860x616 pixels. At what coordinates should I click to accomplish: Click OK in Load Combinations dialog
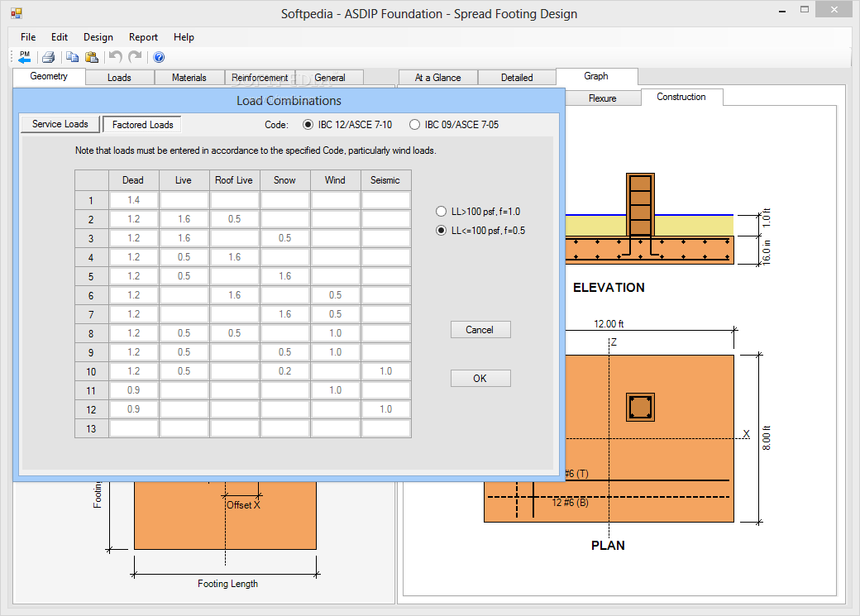[480, 379]
